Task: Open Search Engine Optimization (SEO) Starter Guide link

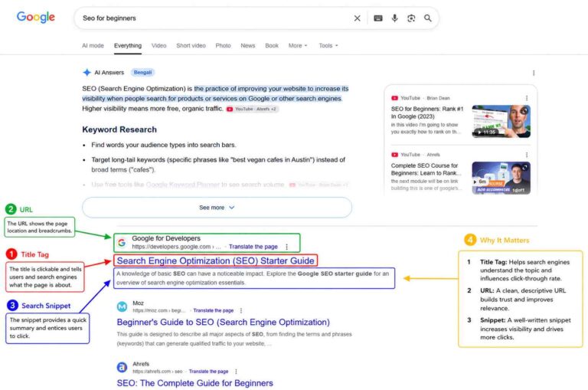Action: pyautogui.click(x=216, y=261)
